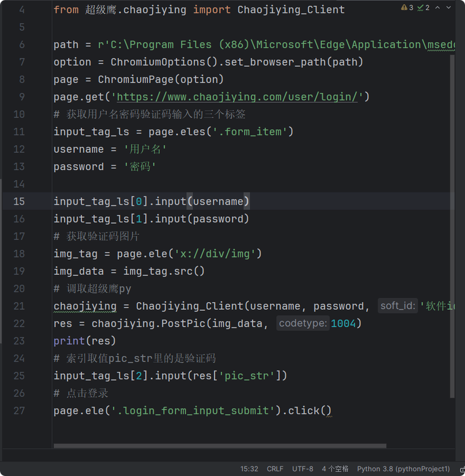The image size is (465, 476).
Task: Open cursor position 15:32 in status bar
Action: [x=249, y=468]
